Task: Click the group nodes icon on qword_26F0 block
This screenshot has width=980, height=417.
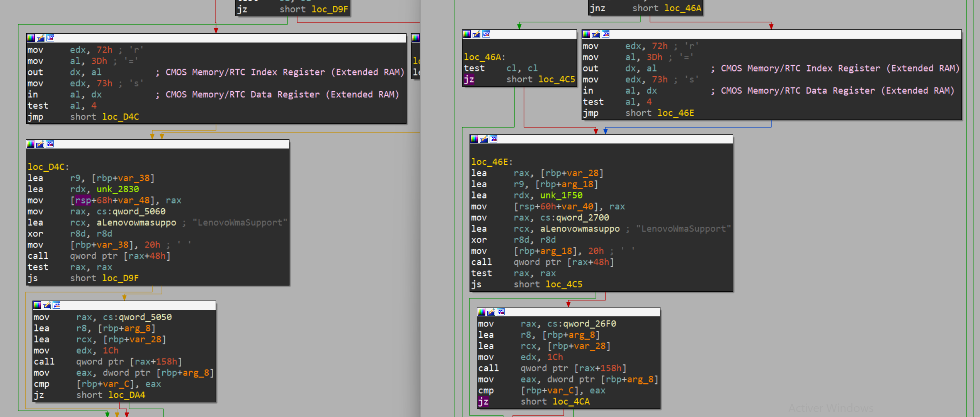Action: pyautogui.click(x=501, y=312)
